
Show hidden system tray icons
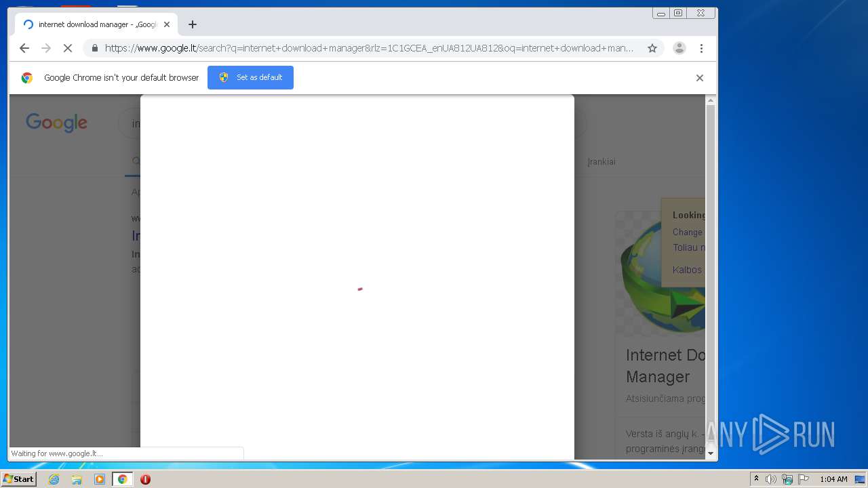pos(756,479)
